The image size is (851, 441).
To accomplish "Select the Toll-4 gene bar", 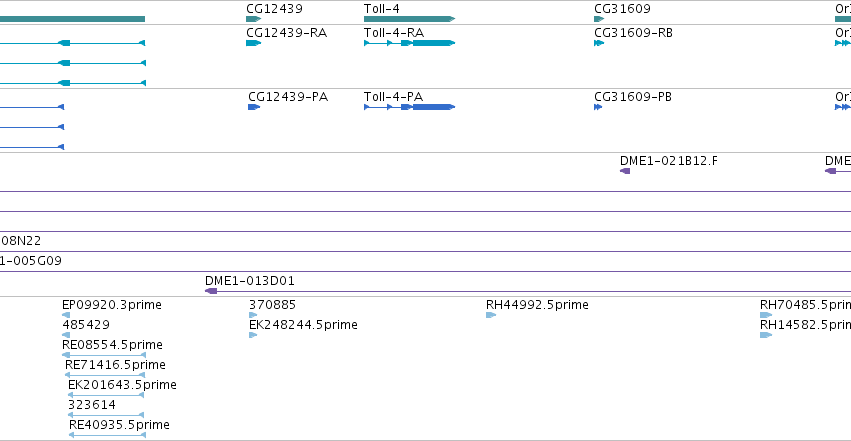I will click(409, 19).
